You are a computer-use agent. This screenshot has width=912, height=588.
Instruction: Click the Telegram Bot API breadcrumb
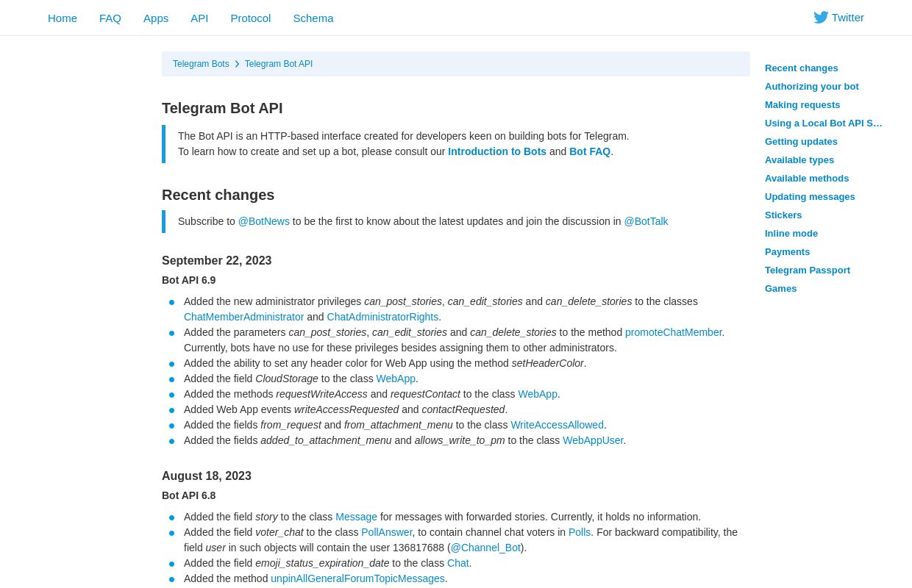click(x=279, y=64)
